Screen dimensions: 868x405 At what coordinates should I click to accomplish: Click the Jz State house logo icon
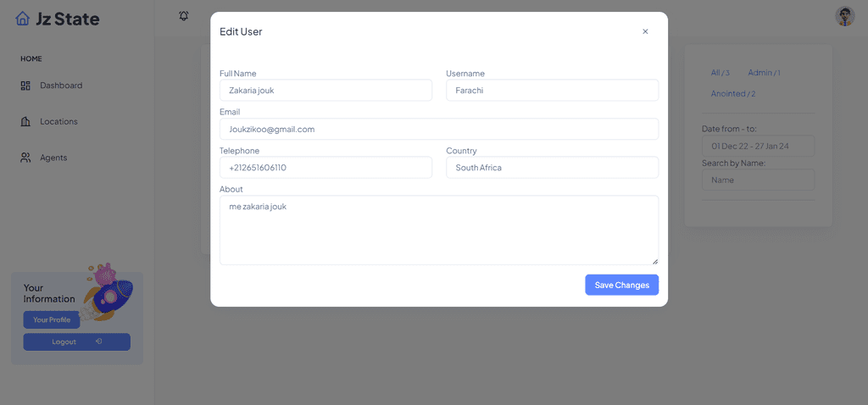tap(22, 19)
